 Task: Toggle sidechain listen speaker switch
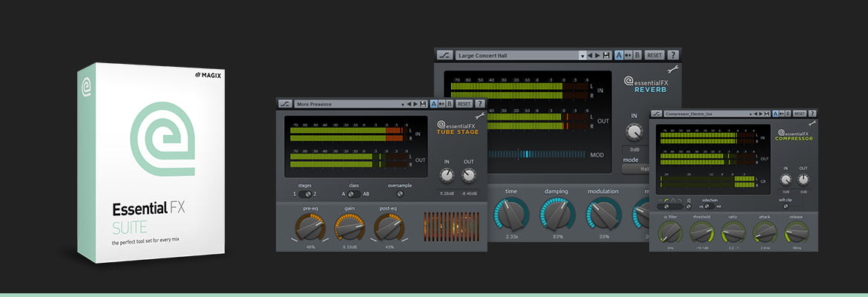(x=688, y=206)
